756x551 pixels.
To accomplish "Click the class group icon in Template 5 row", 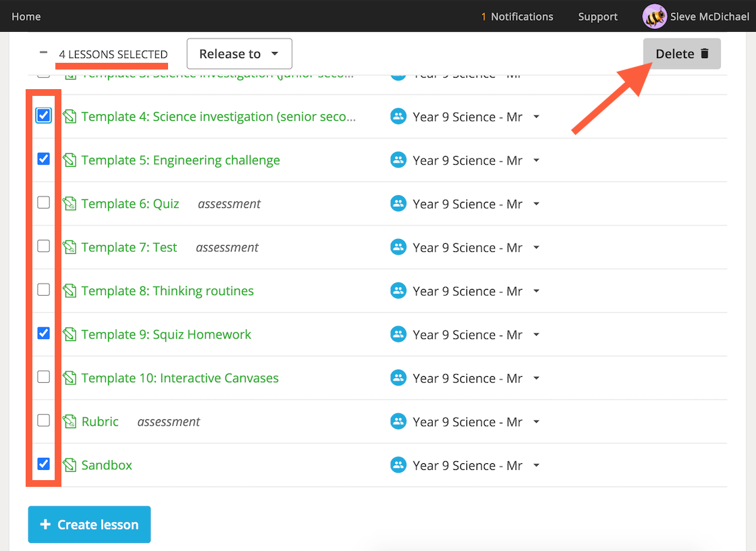I will (398, 160).
